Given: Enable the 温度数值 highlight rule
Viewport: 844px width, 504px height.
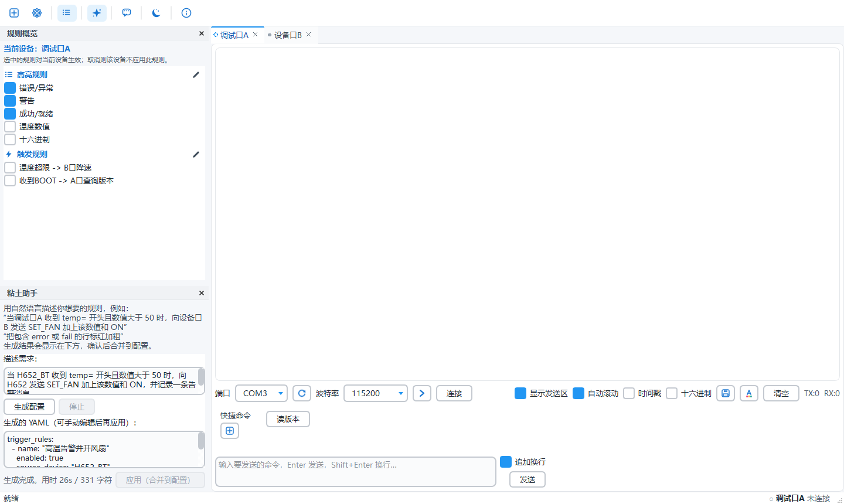Looking at the screenshot, I should tap(10, 127).
